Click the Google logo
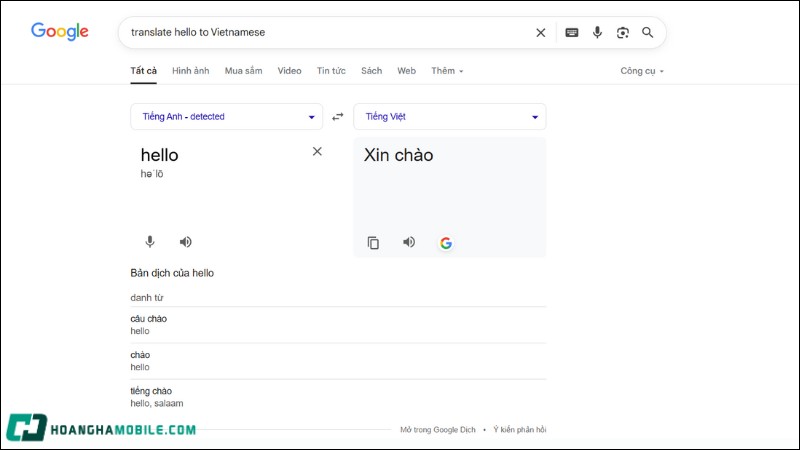Screen dimensions: 800x450 click(x=60, y=32)
